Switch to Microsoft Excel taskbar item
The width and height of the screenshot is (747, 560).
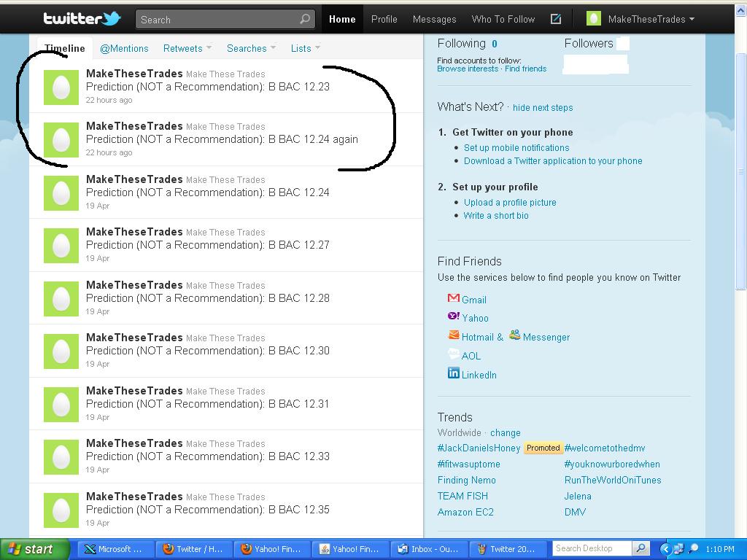pos(115,549)
